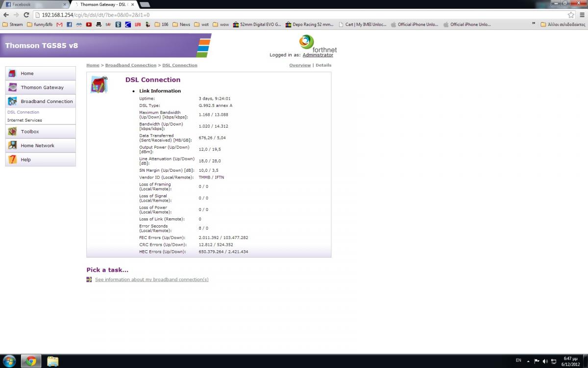This screenshot has height=368, width=588.
Task: Open the Windows Start button
Action: tap(9, 361)
